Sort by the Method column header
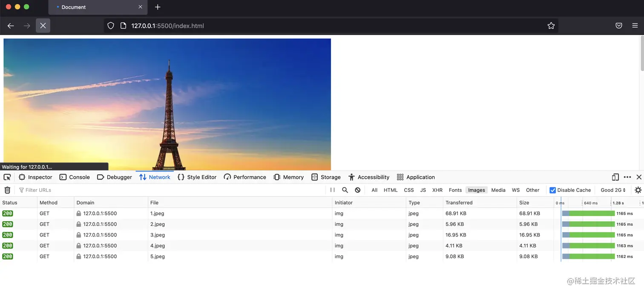Viewport: 644px width, 294px height. 55,203
